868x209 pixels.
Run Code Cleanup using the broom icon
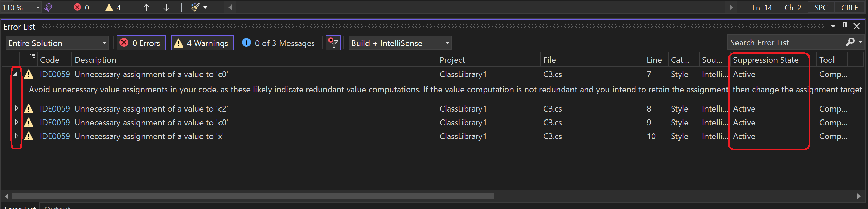(195, 7)
